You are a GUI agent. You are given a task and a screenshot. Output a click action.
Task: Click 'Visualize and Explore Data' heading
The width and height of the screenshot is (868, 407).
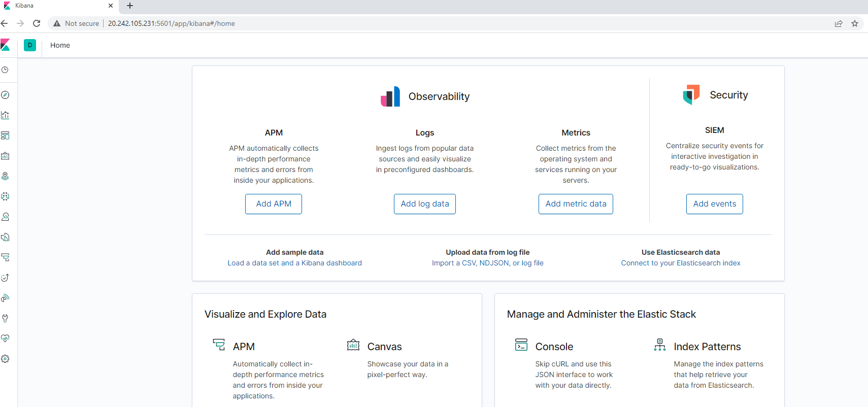265,314
